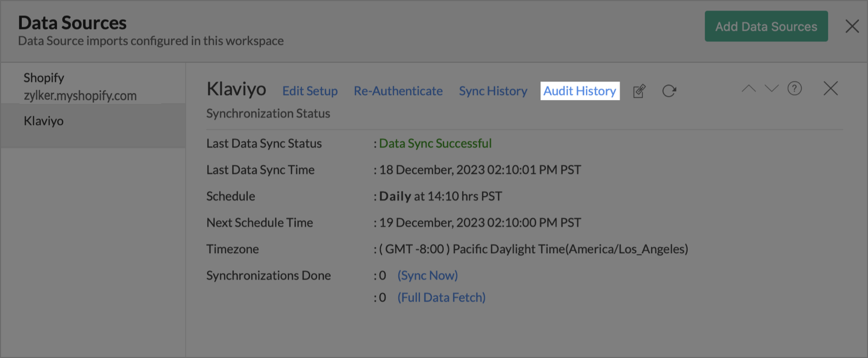Open the Edit Setup link

[x=310, y=91]
